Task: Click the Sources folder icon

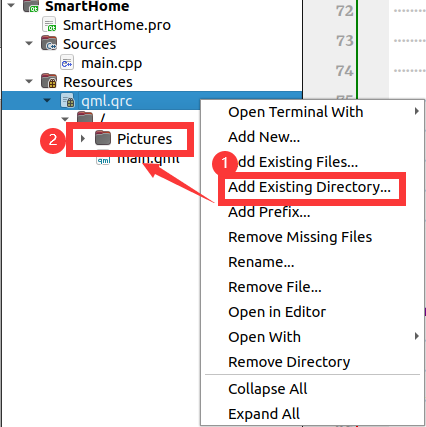Action: click(49, 44)
